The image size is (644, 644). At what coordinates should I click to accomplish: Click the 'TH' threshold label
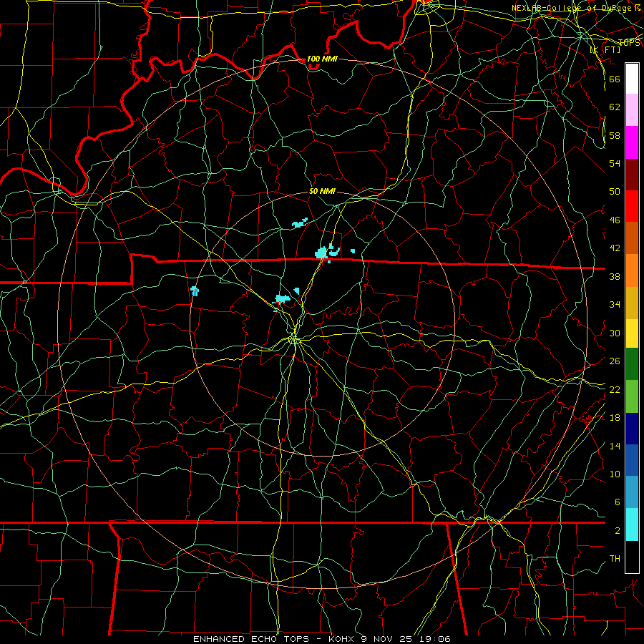pyautogui.click(x=615, y=559)
